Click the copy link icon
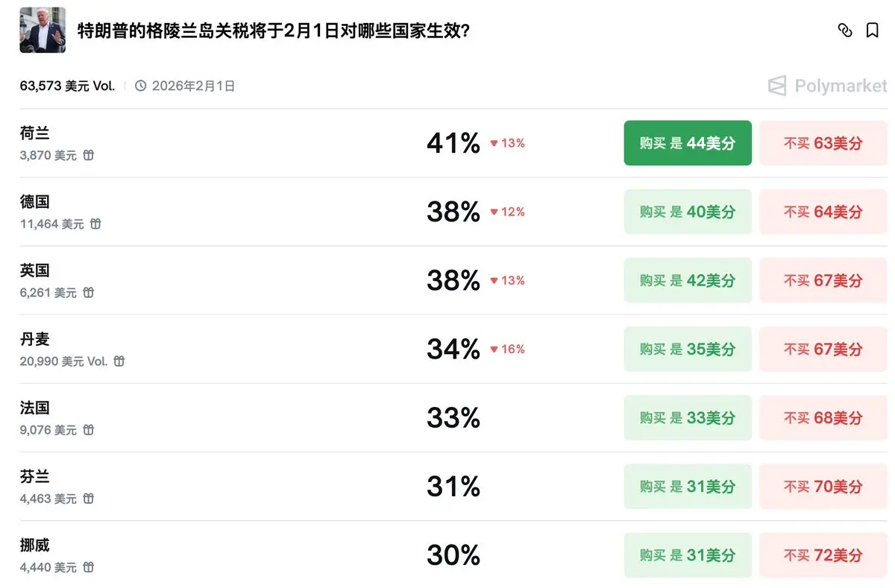 (845, 31)
